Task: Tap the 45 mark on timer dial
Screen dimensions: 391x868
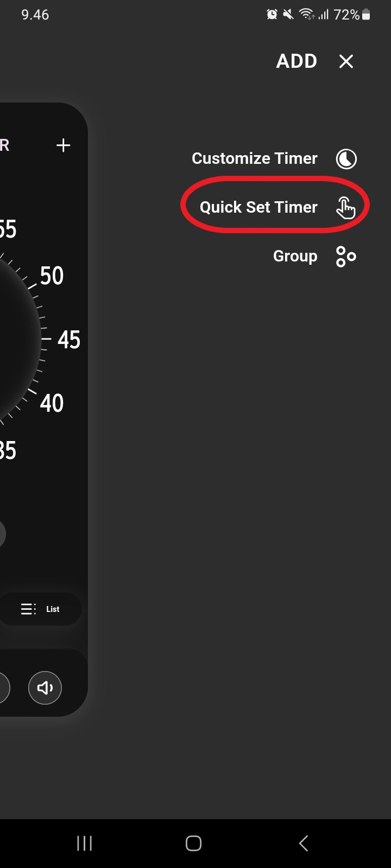Action: [x=69, y=340]
